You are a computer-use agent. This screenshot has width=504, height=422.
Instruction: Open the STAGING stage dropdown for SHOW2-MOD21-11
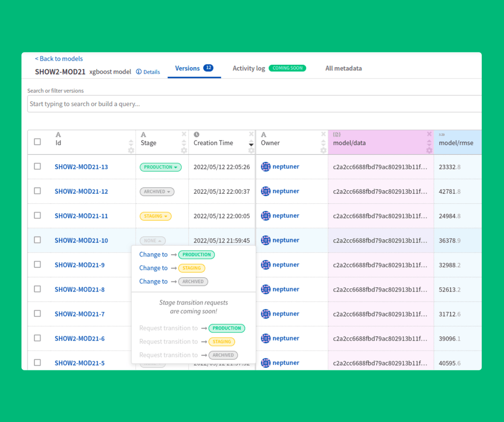point(155,216)
